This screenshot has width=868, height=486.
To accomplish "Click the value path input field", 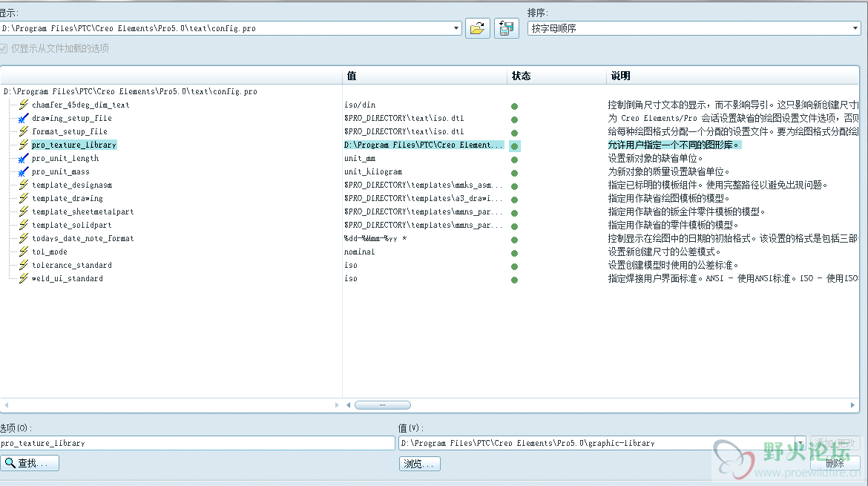I will 596,443.
